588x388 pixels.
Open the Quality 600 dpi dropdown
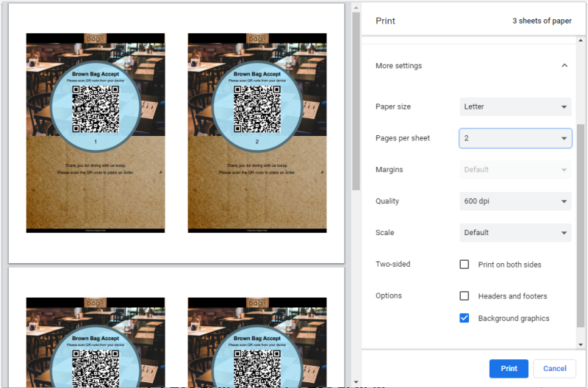514,201
